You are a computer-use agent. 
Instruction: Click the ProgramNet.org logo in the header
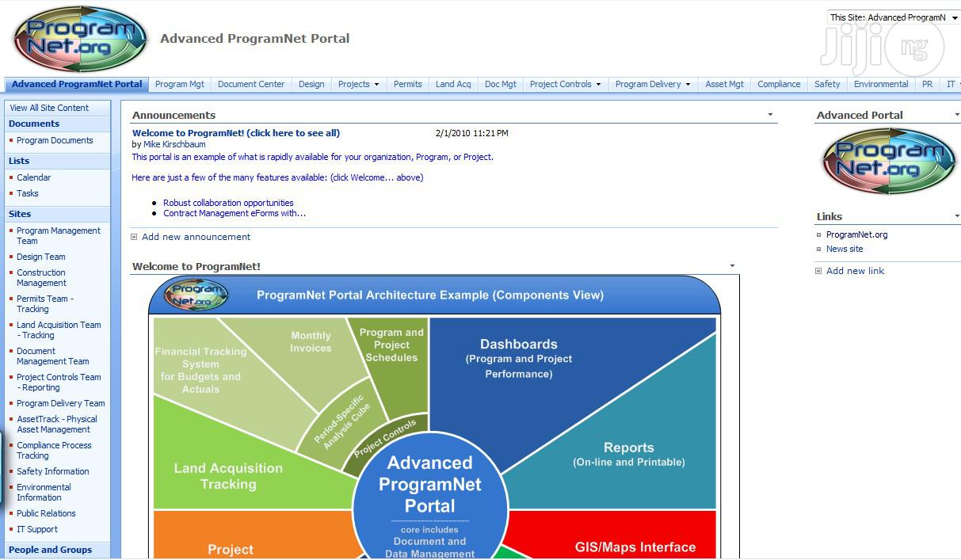pos(80,39)
